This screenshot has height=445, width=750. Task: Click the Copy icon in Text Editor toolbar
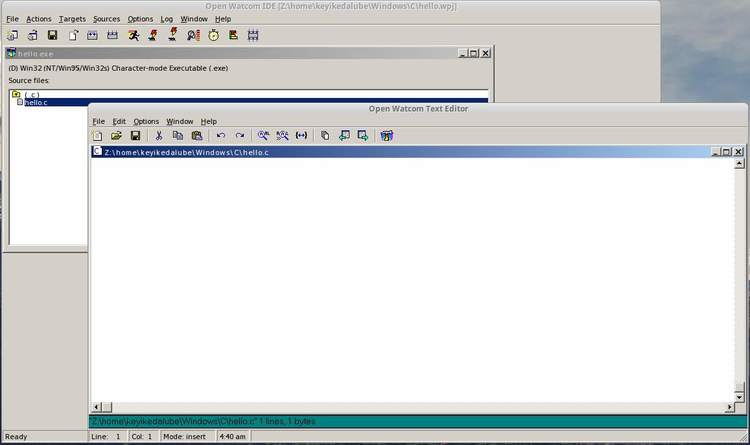[x=177, y=136]
